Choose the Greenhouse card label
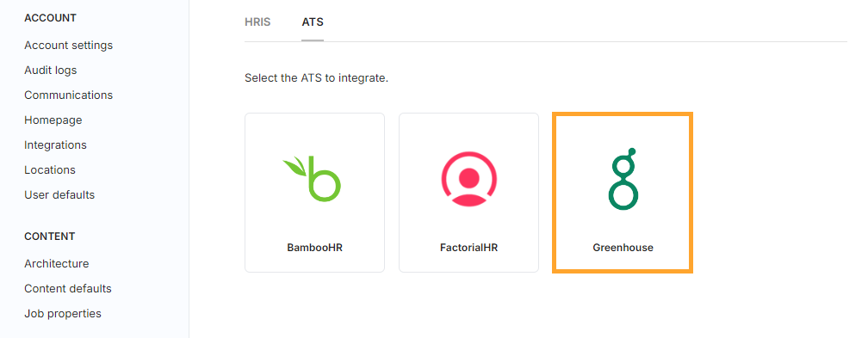Image resolution: width=868 pixels, height=338 pixels. (623, 248)
